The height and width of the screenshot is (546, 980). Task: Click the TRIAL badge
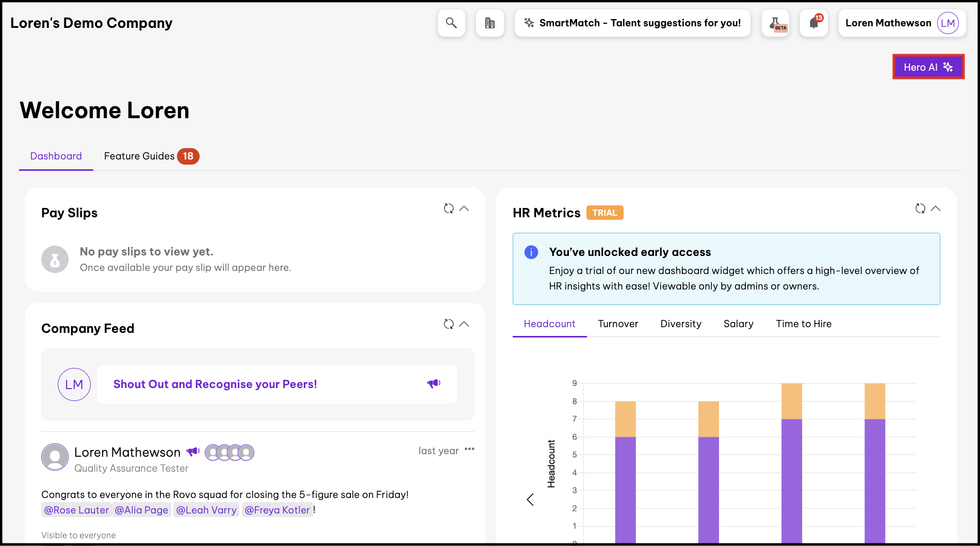pyautogui.click(x=605, y=213)
